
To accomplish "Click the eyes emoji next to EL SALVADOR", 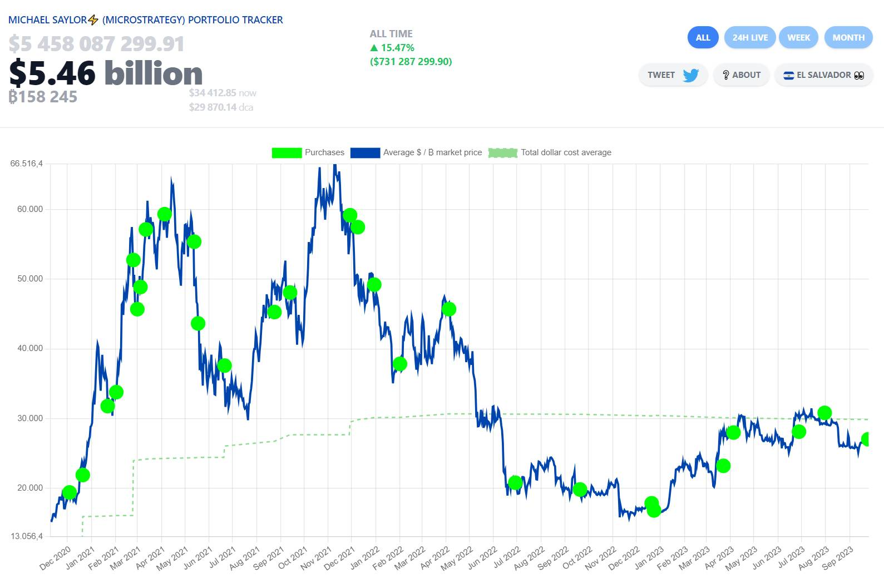I will [859, 75].
